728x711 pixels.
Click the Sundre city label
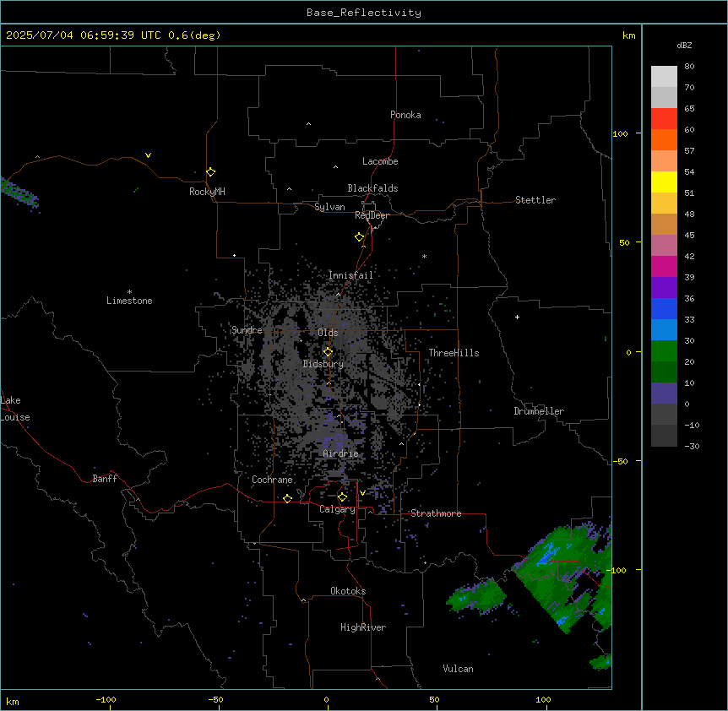coord(247,330)
